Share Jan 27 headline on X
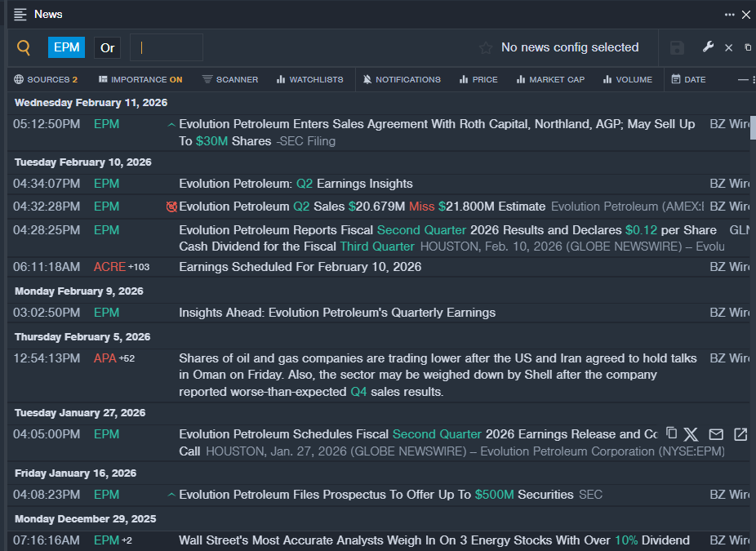The width and height of the screenshot is (756, 551). (691, 434)
